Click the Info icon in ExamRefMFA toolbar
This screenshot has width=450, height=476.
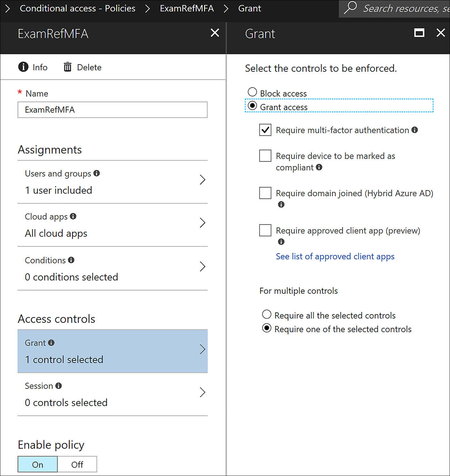pyautogui.click(x=23, y=67)
